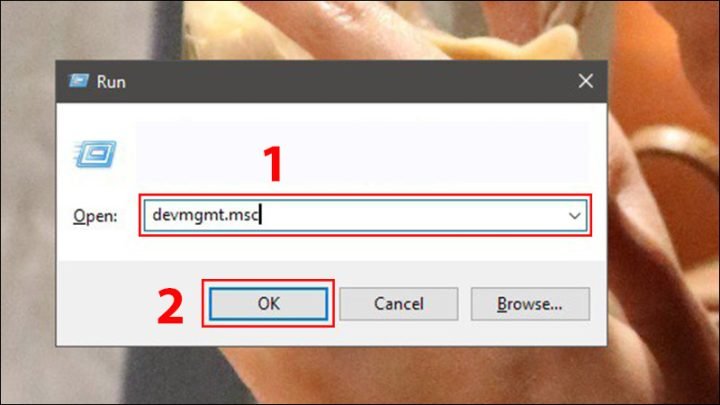Click the desktop background below the Run dialog

[x=331, y=376]
